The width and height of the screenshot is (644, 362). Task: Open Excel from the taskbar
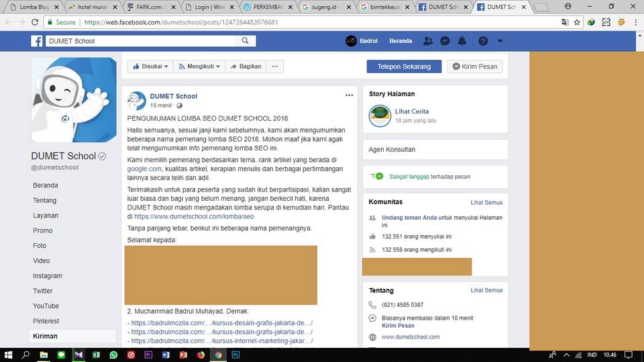96,355
